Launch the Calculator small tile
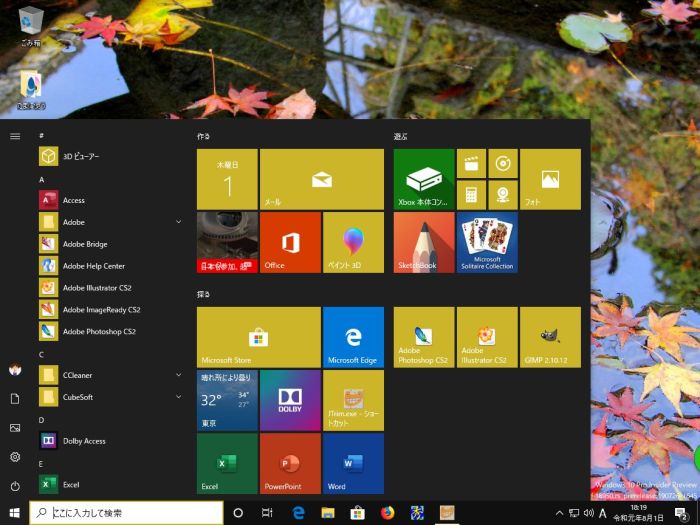This screenshot has height=525, width=700. (471, 194)
